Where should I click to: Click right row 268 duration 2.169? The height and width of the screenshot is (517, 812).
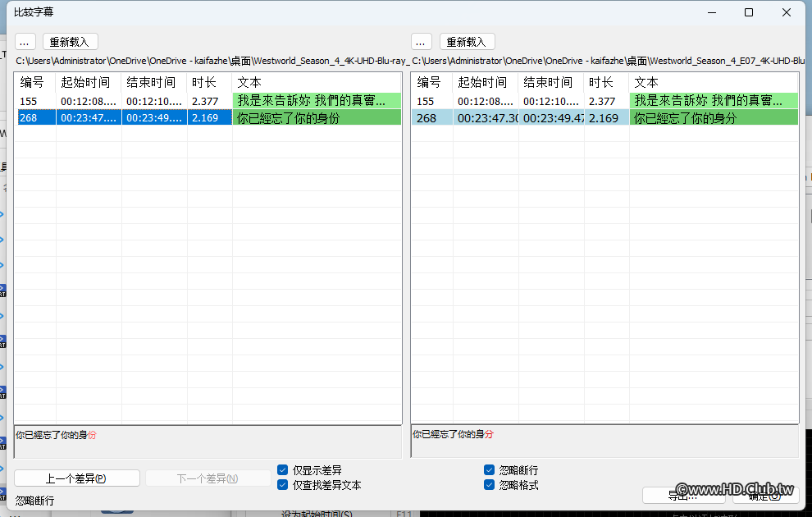pyautogui.click(x=606, y=118)
